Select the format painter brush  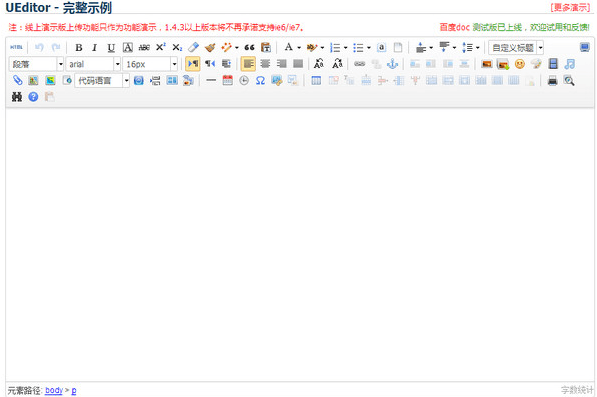point(210,47)
